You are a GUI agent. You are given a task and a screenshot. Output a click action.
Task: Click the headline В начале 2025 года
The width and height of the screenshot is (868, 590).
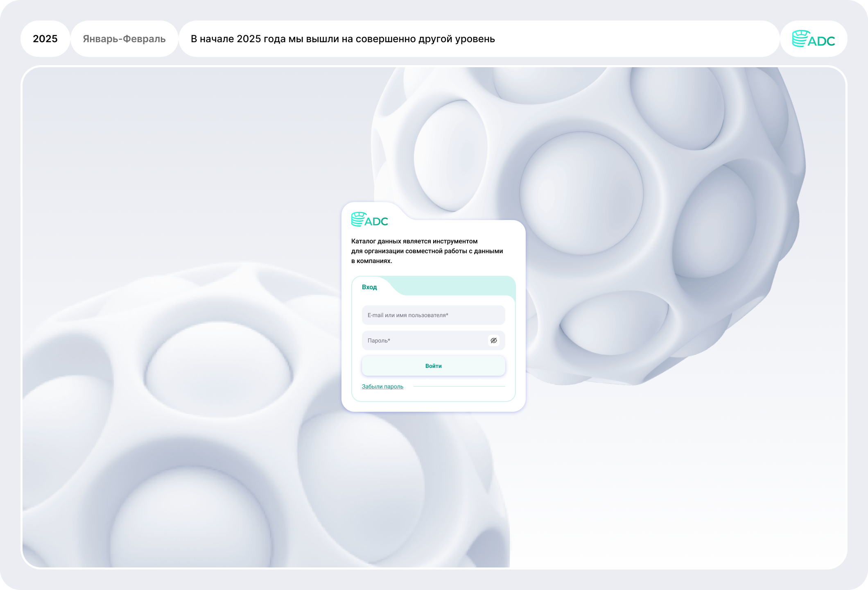point(343,39)
